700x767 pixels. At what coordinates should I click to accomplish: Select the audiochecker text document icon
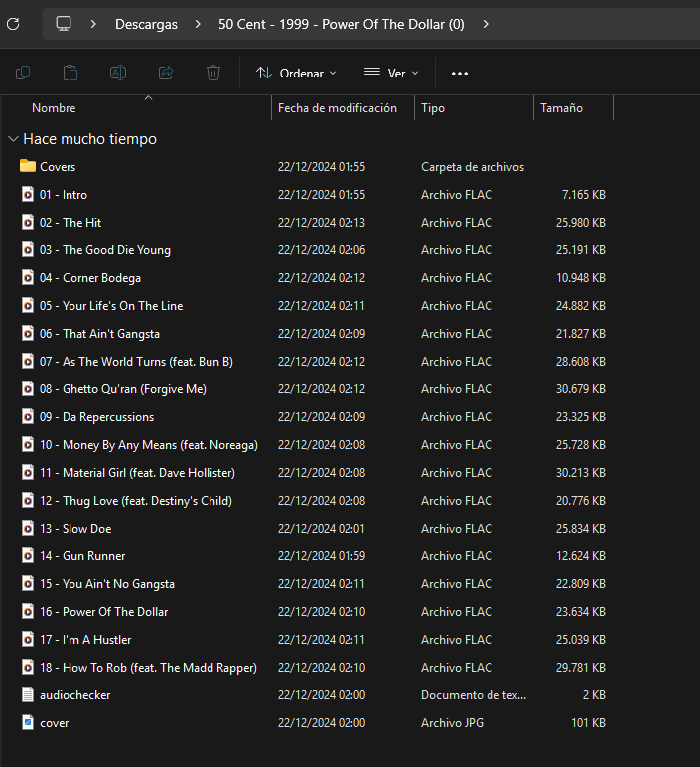[28, 694]
